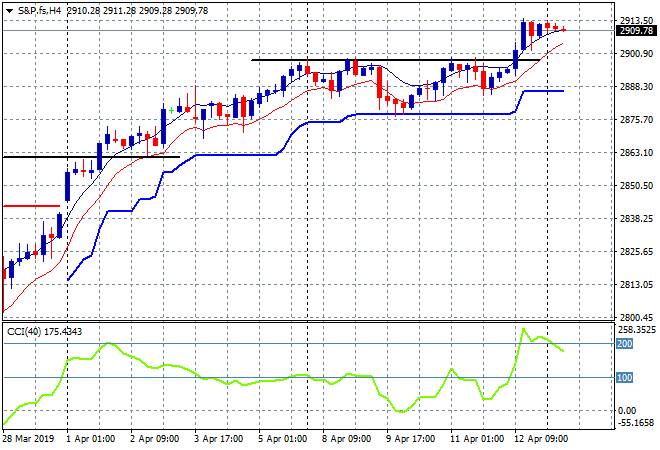The image size is (660, 450).
Task: Click the 3 Apr 17:00 time label
Action: coord(218,439)
